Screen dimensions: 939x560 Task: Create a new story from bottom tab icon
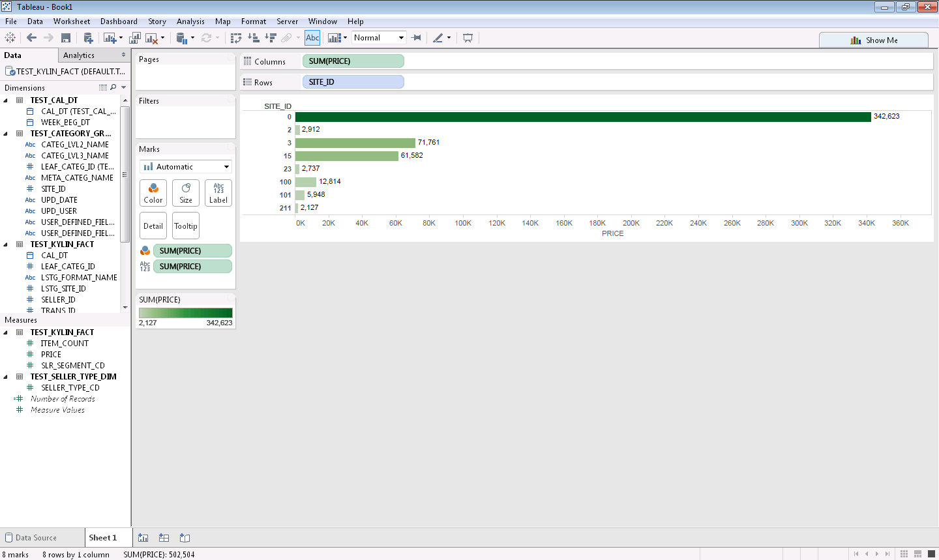click(x=185, y=538)
